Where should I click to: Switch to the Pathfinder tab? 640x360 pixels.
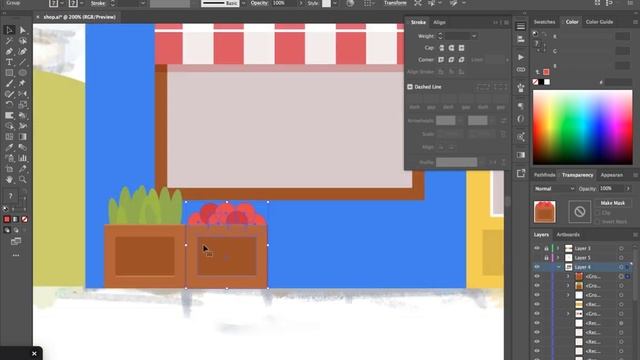544,175
